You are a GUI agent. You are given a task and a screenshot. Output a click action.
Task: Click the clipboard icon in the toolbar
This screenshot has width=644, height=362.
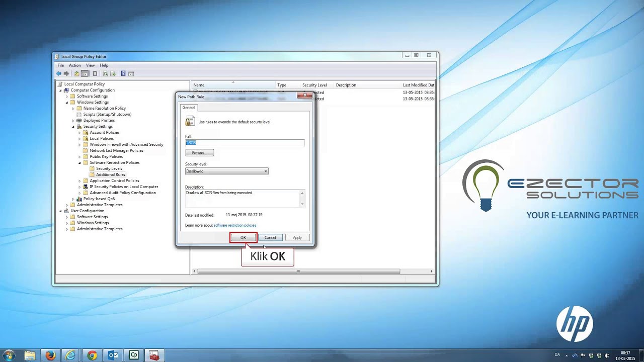tap(95, 74)
